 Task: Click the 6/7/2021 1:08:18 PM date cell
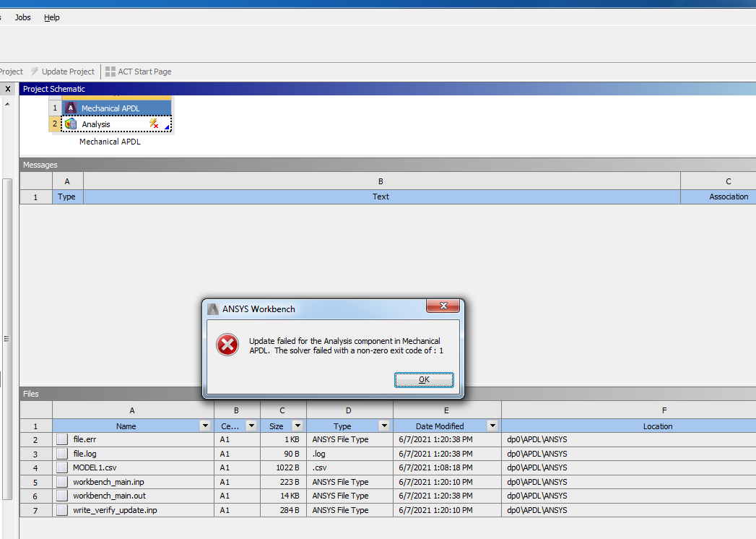(x=448, y=467)
